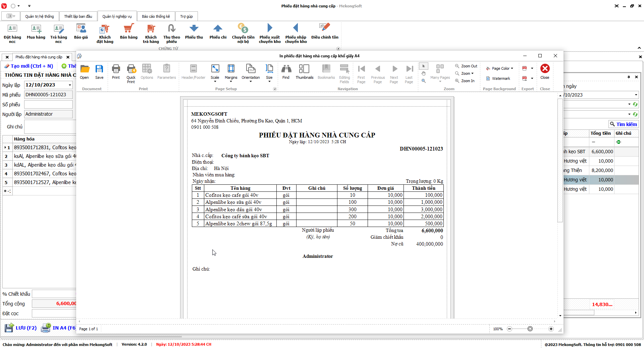
Task: Close the print preview with red X
Action: click(545, 72)
